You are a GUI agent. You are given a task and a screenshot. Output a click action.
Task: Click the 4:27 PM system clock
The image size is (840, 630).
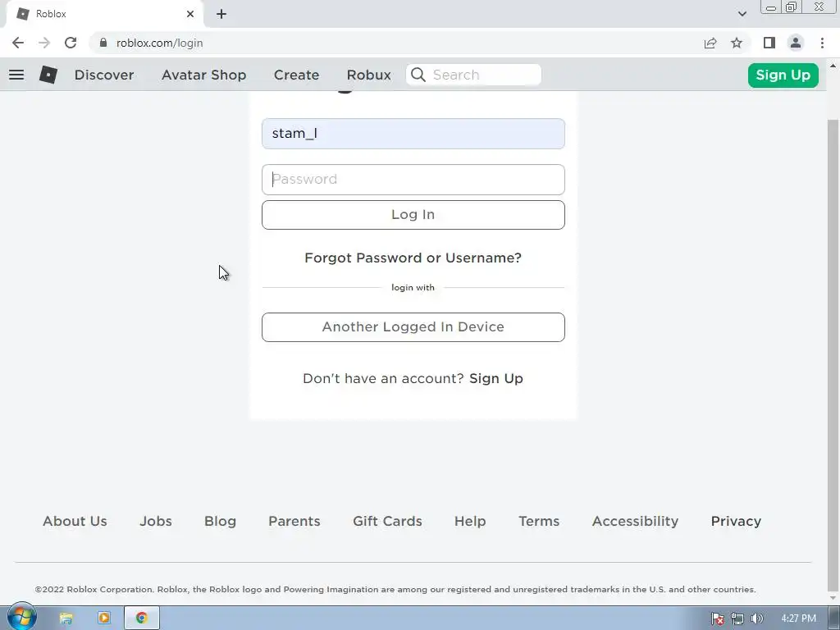[799, 619]
